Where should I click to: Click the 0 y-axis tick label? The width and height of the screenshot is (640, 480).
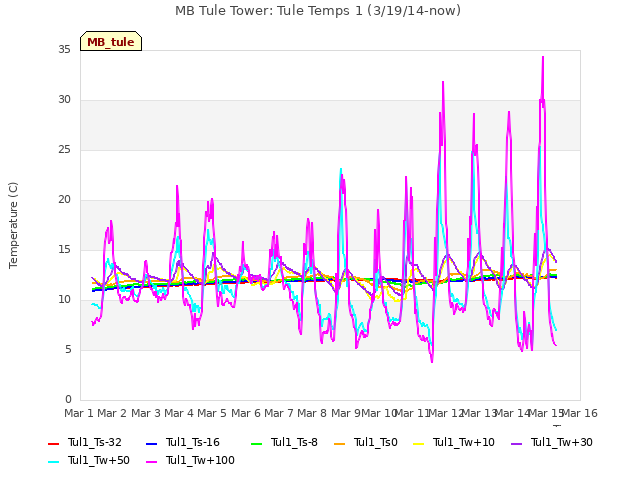(x=68, y=400)
